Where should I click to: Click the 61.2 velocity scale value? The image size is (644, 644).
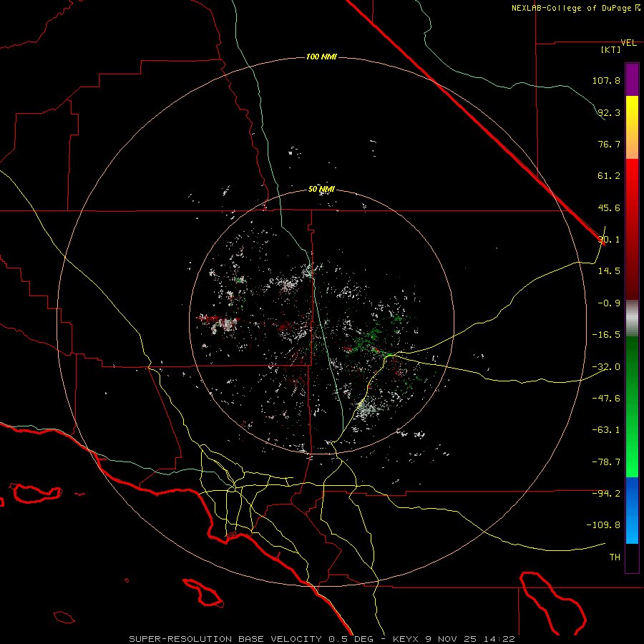tap(609, 176)
